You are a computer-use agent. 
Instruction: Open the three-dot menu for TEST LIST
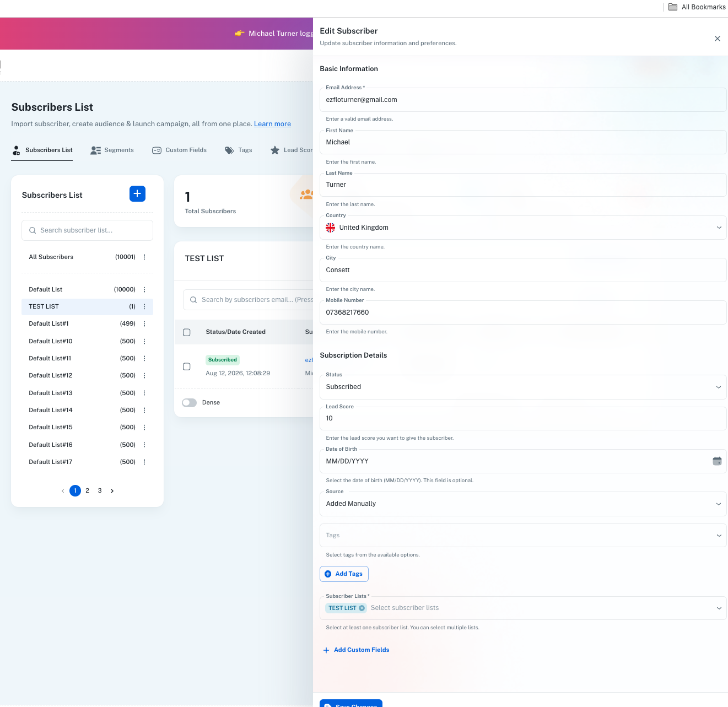[144, 306]
